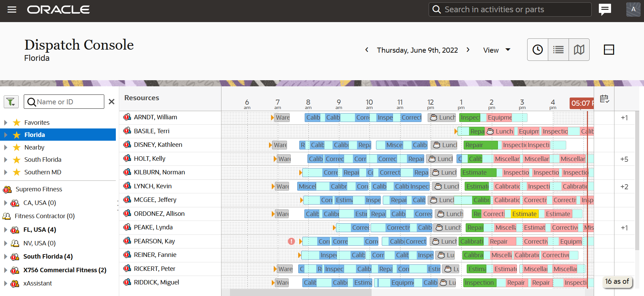This screenshot has width=644, height=296.
Task: Open the dotted panel layout icon
Action: pos(609,50)
